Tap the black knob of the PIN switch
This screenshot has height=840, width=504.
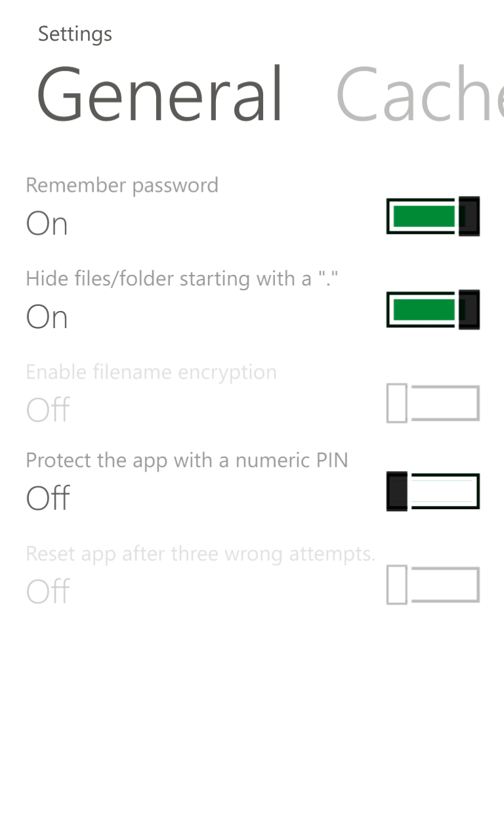point(397,491)
